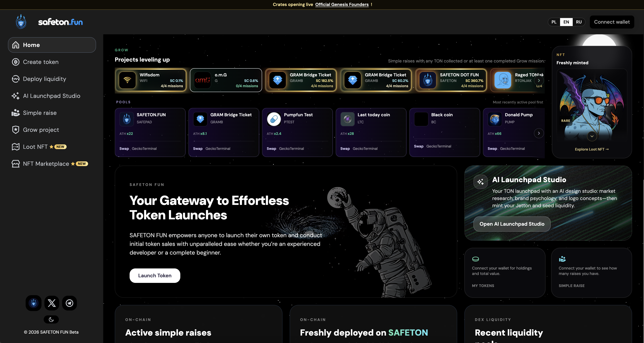Open Deploy liquidity menu item

pos(52,79)
